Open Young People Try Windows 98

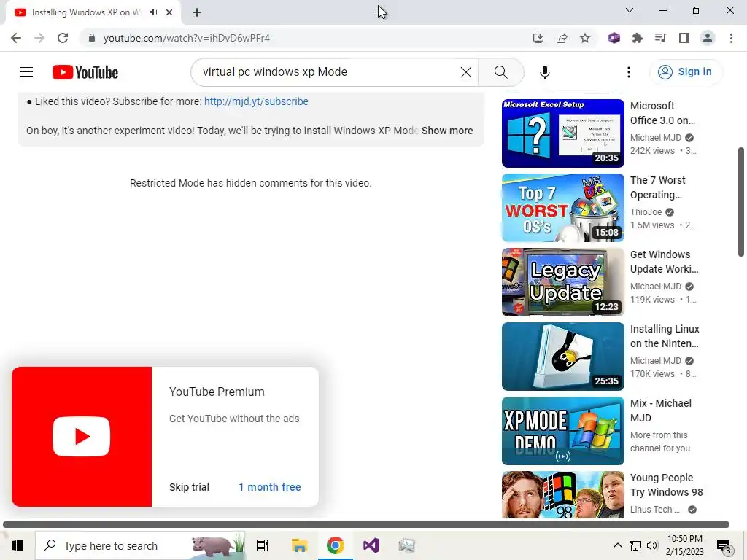coord(667,485)
